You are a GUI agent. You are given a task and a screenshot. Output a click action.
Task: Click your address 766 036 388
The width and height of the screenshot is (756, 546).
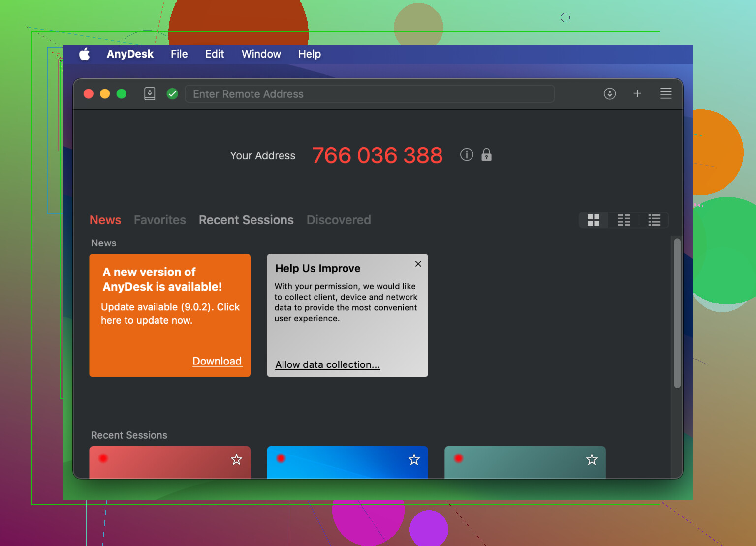(x=378, y=155)
